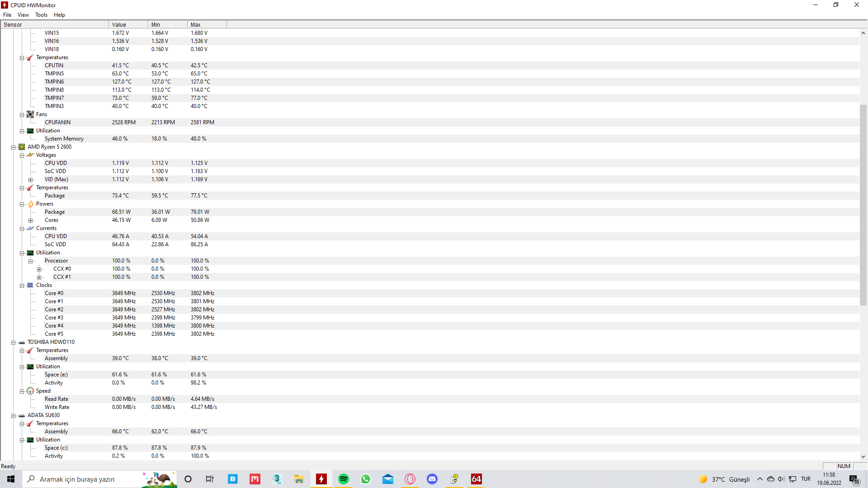This screenshot has height=488, width=868.
Task: Click the vertical scrollbar down arrow
Action: click(x=863, y=456)
